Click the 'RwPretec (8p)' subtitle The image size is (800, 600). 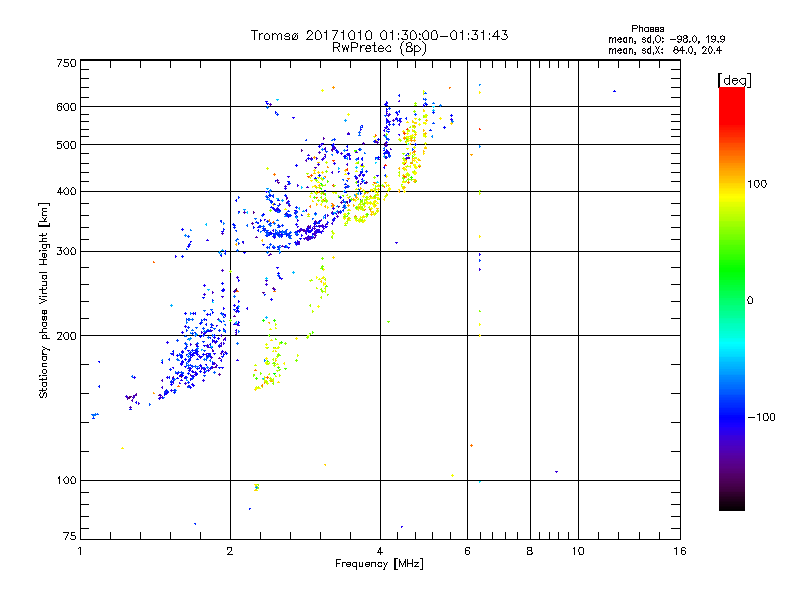pyautogui.click(x=379, y=48)
